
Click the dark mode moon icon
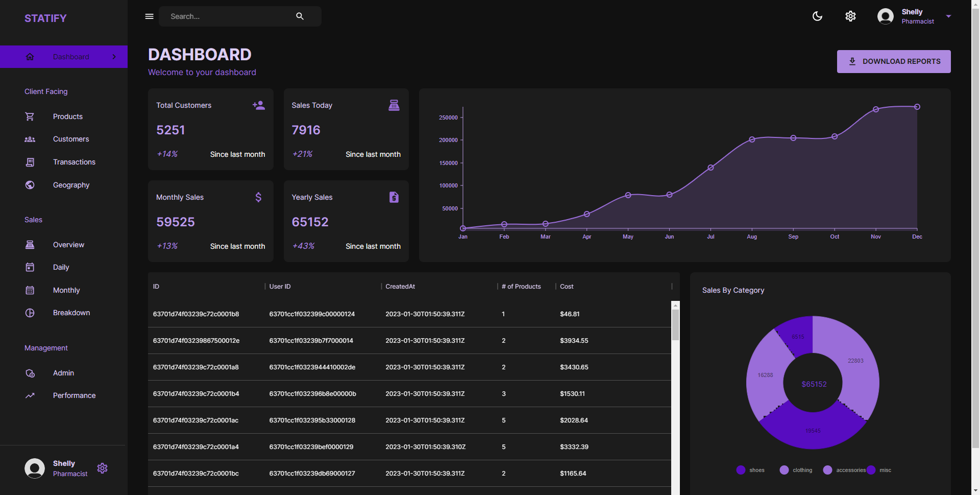click(x=817, y=16)
